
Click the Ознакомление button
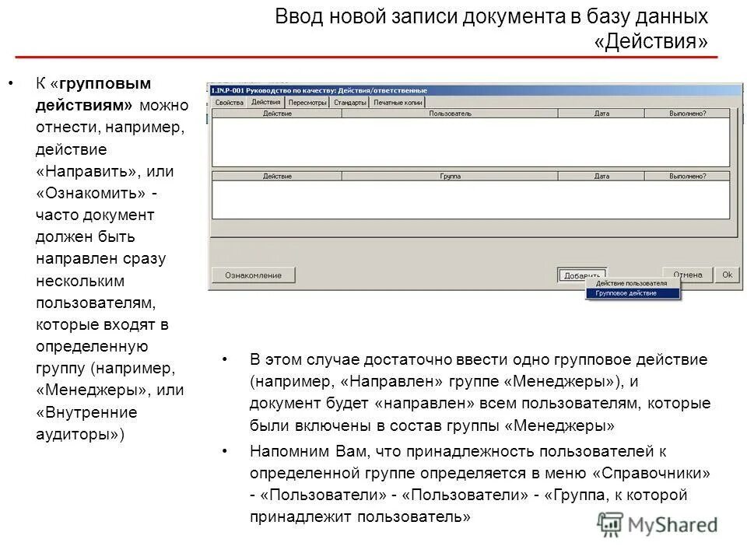pyautogui.click(x=254, y=275)
